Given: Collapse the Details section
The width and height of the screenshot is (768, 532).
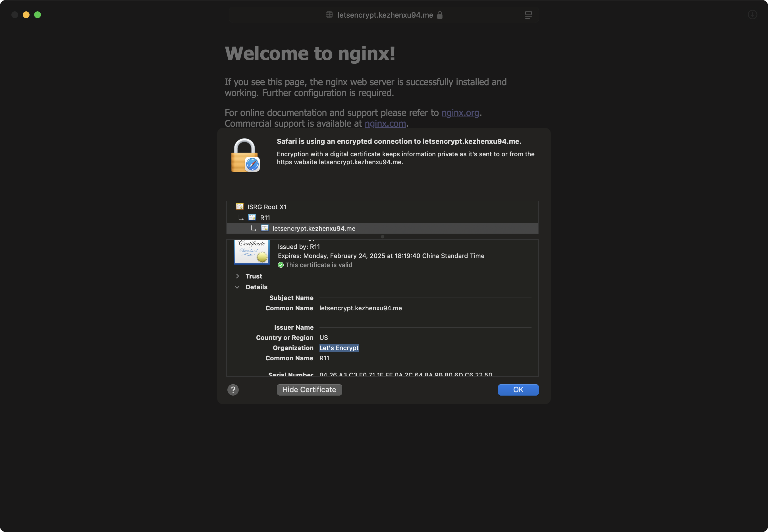Looking at the screenshot, I should (237, 287).
